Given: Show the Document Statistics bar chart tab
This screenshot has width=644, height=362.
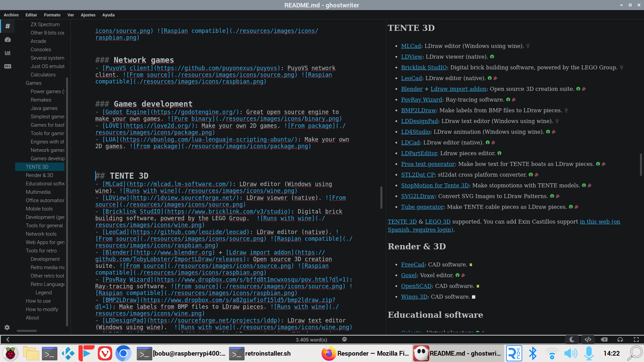Looking at the screenshot, I should point(8,53).
